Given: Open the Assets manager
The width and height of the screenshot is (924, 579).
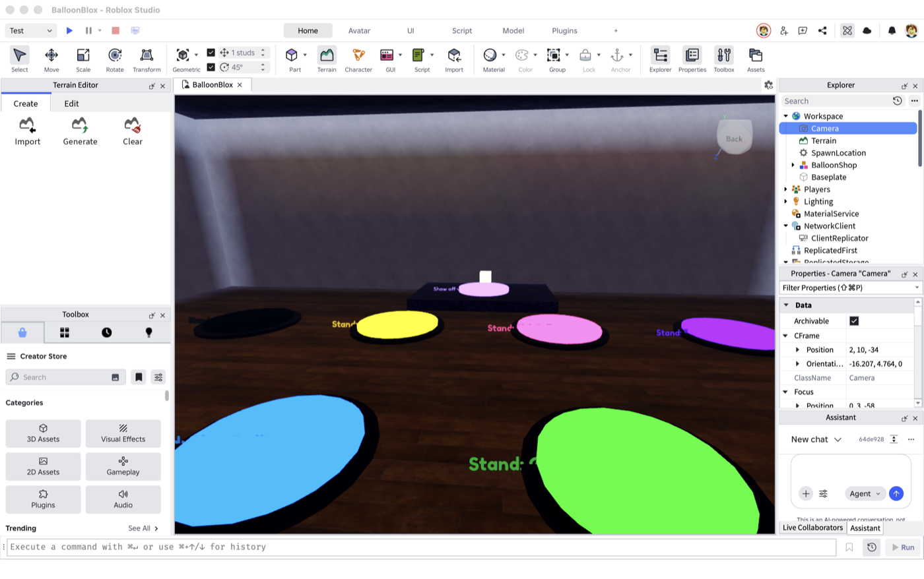Looking at the screenshot, I should click(756, 59).
